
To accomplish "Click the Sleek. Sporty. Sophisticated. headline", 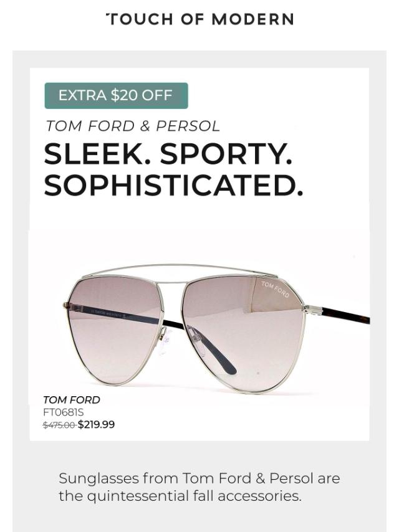I will click(x=173, y=169).
